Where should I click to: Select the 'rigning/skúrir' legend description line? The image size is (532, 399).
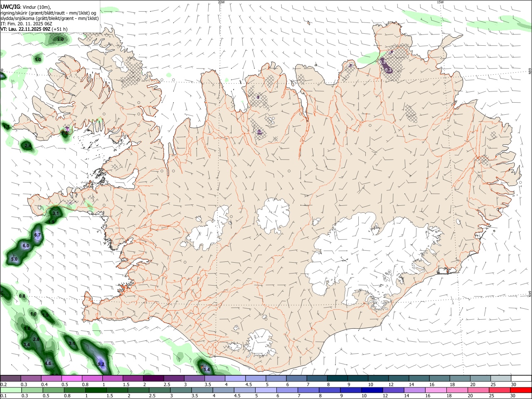point(48,13)
